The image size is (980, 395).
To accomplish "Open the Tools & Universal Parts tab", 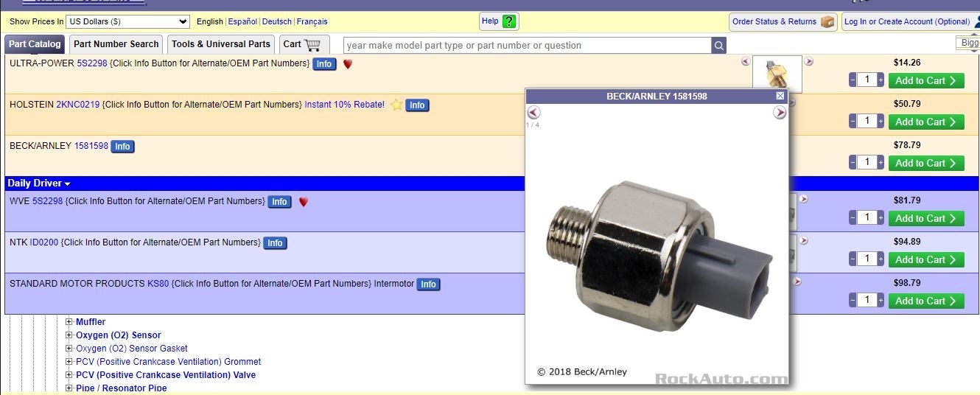I will pyautogui.click(x=221, y=44).
